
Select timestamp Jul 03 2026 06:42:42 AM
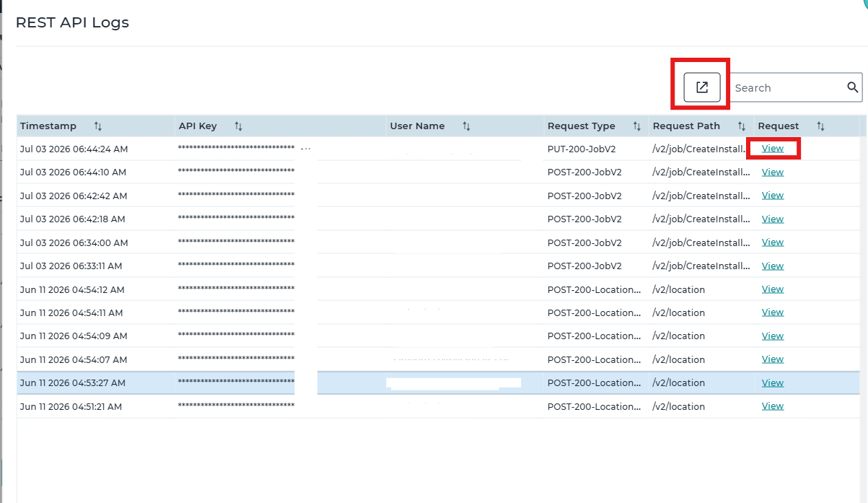[74, 196]
